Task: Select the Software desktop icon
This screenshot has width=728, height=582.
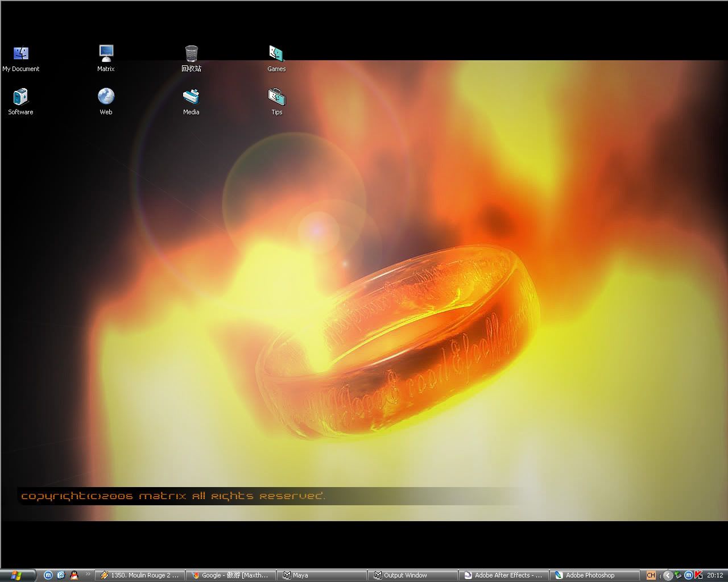Action: coord(20,102)
